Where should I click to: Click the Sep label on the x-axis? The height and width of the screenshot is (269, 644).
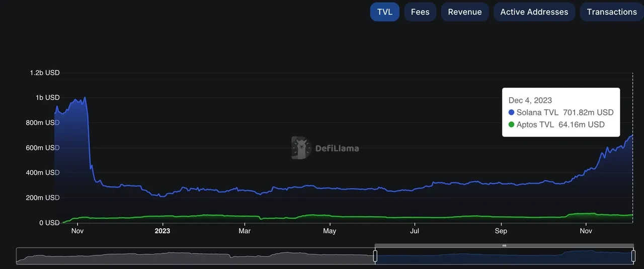click(x=501, y=231)
